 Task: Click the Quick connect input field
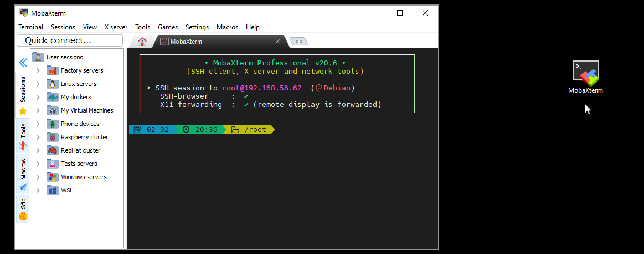pyautogui.click(x=70, y=40)
